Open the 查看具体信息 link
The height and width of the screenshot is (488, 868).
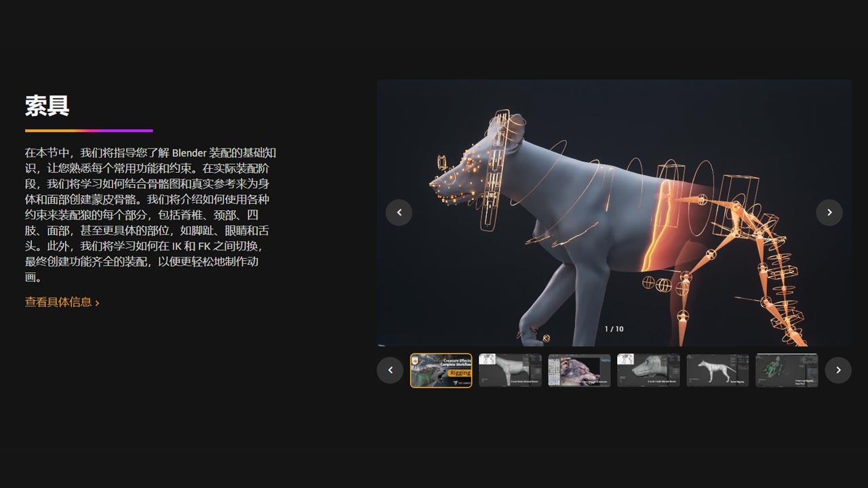[x=62, y=302]
